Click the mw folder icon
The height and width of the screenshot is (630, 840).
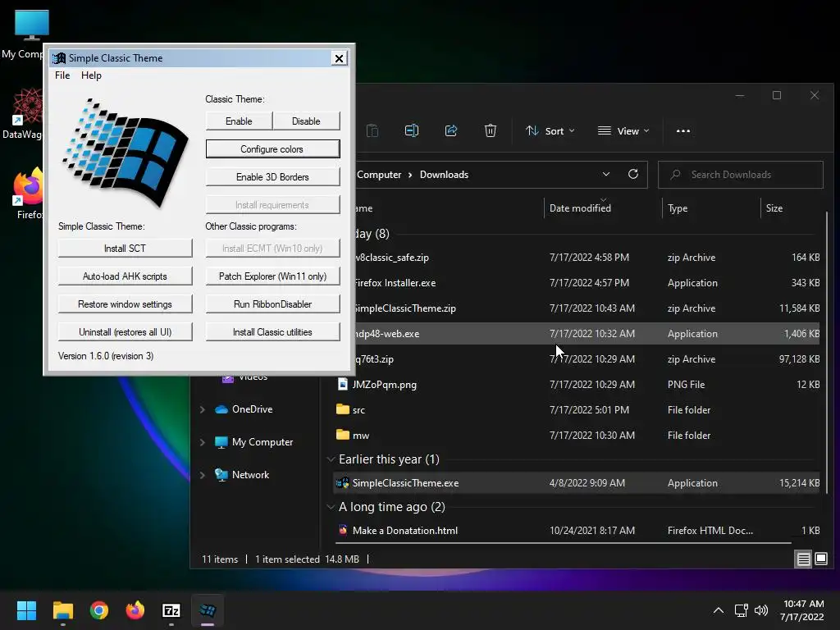pyautogui.click(x=343, y=435)
